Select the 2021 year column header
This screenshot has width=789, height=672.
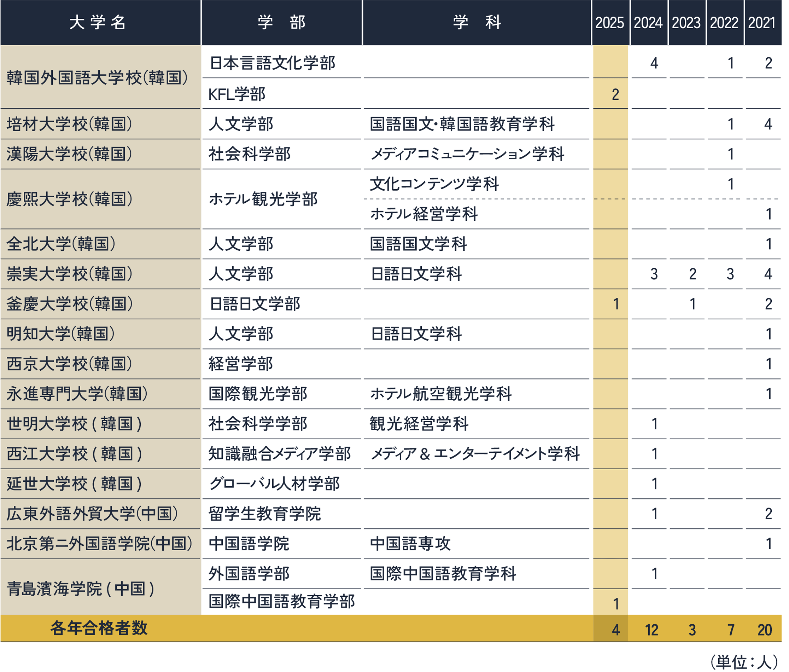(762, 23)
